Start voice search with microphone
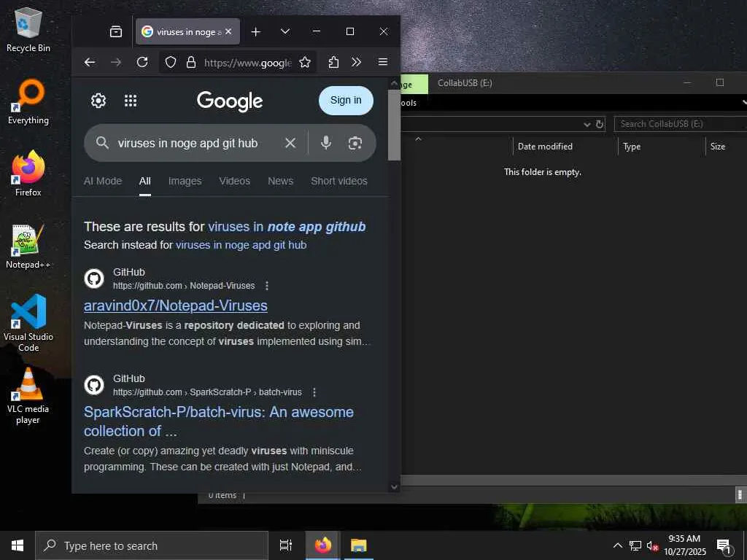747x560 pixels. click(326, 143)
